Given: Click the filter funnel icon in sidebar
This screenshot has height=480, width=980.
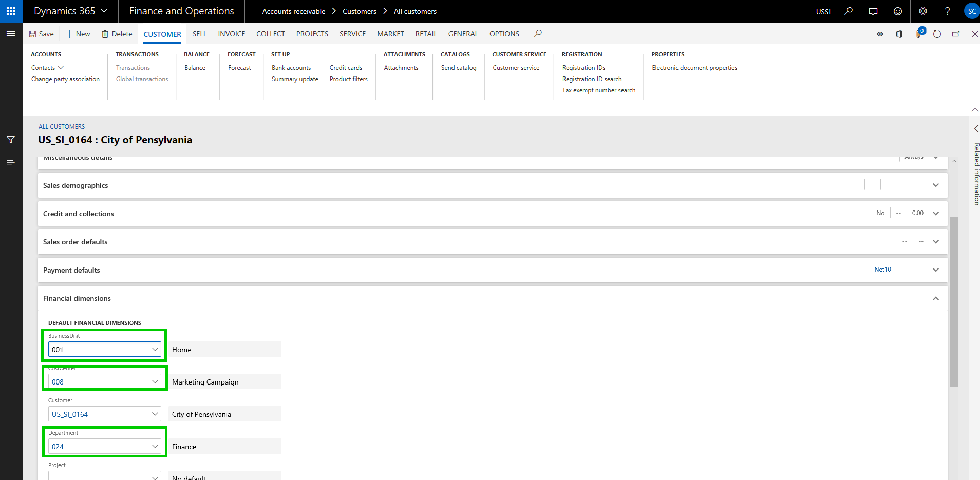Looking at the screenshot, I should point(11,140).
